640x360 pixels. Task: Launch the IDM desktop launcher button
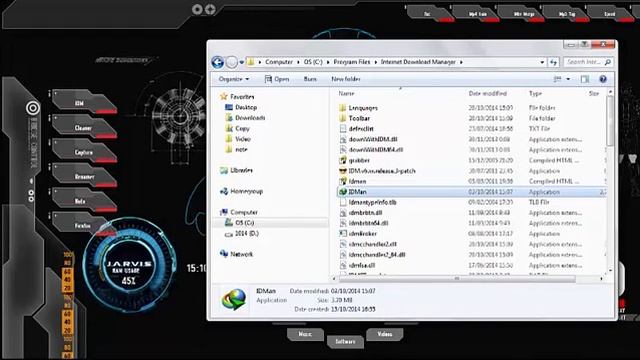pos(84,102)
